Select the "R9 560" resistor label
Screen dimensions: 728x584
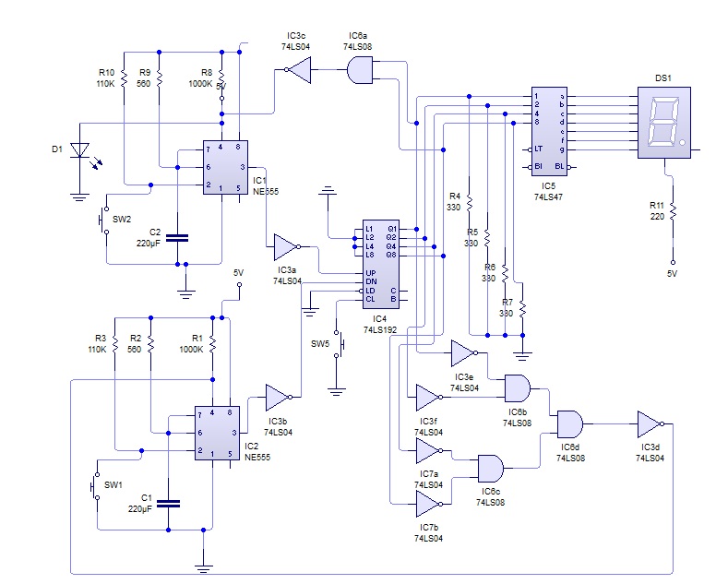(x=144, y=78)
